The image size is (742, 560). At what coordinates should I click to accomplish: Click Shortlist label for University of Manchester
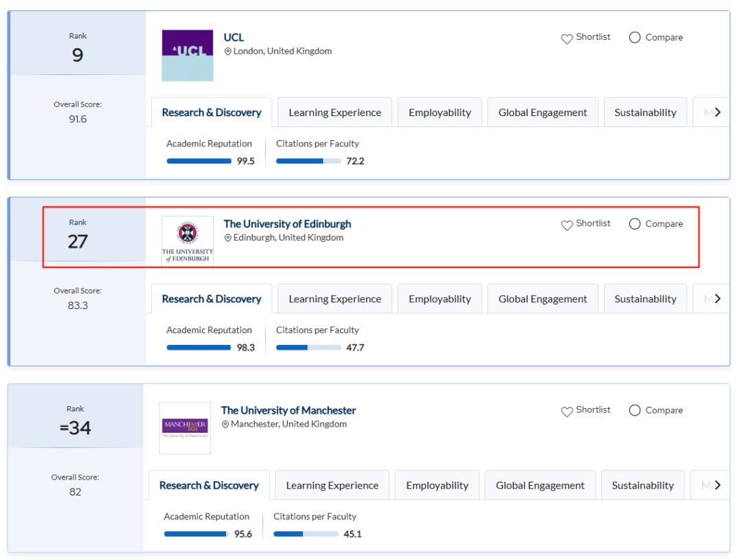pos(593,410)
